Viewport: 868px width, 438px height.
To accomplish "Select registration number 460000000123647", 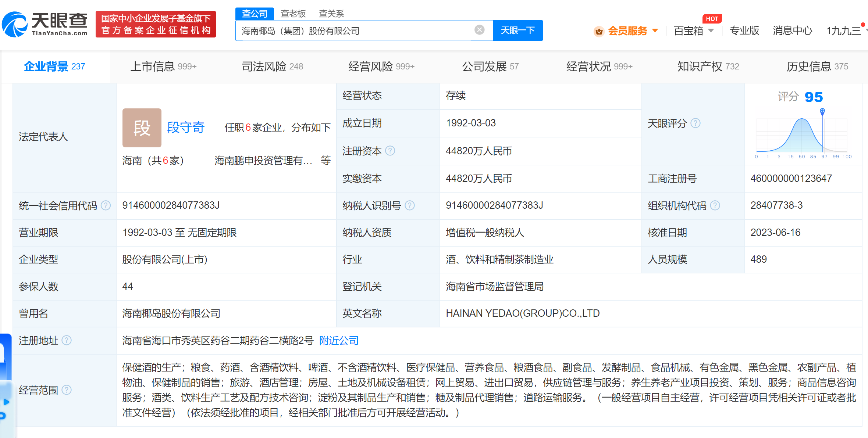I will 791,179.
